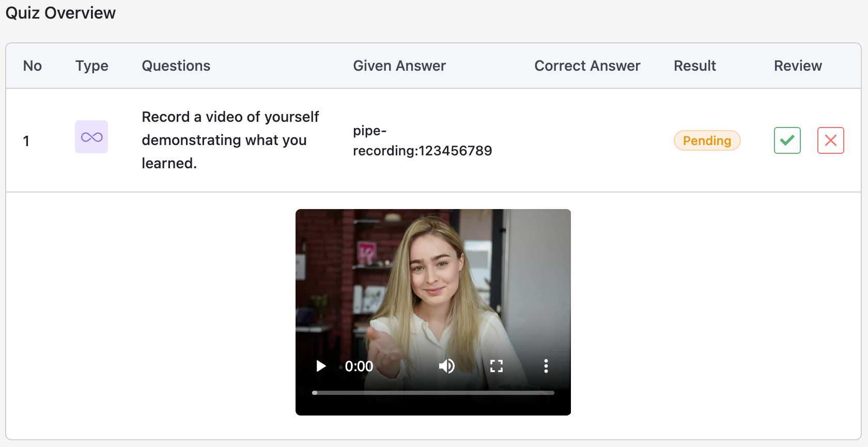The width and height of the screenshot is (868, 447).
Task: Click the No column header
Action: [x=32, y=66]
